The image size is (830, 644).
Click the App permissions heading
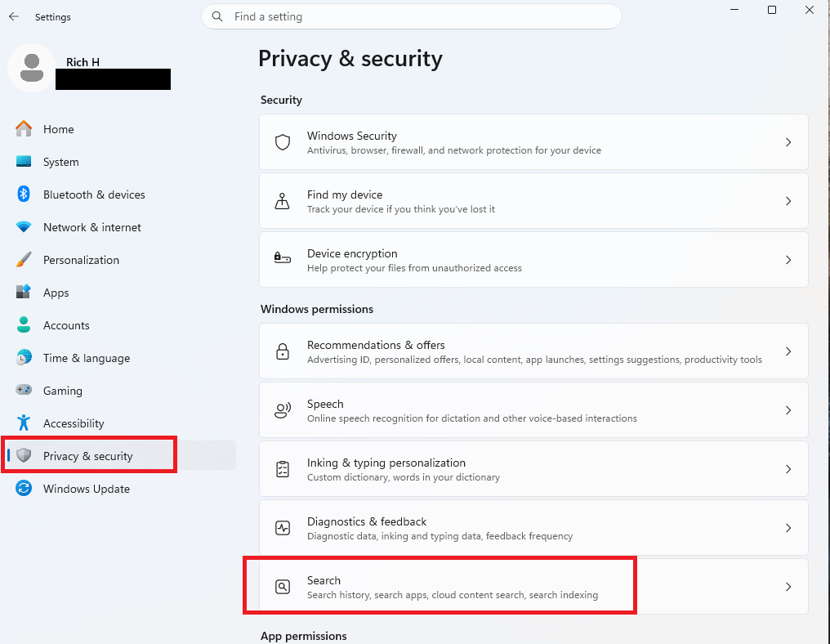(303, 636)
